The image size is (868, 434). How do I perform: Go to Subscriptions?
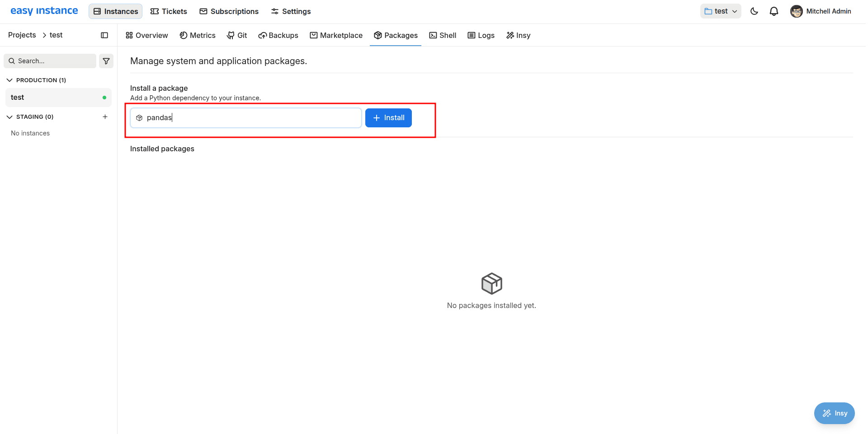click(229, 11)
